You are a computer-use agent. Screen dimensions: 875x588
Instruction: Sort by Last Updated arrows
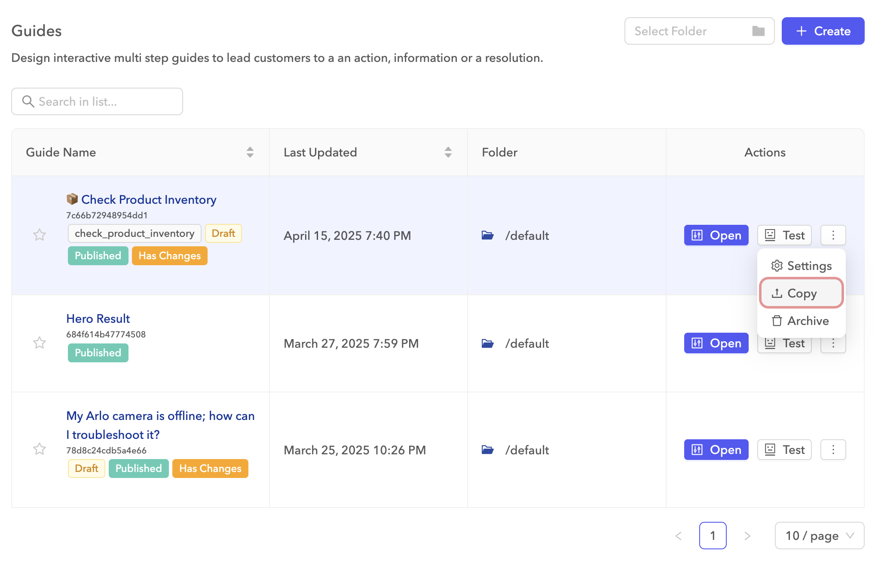tap(448, 152)
